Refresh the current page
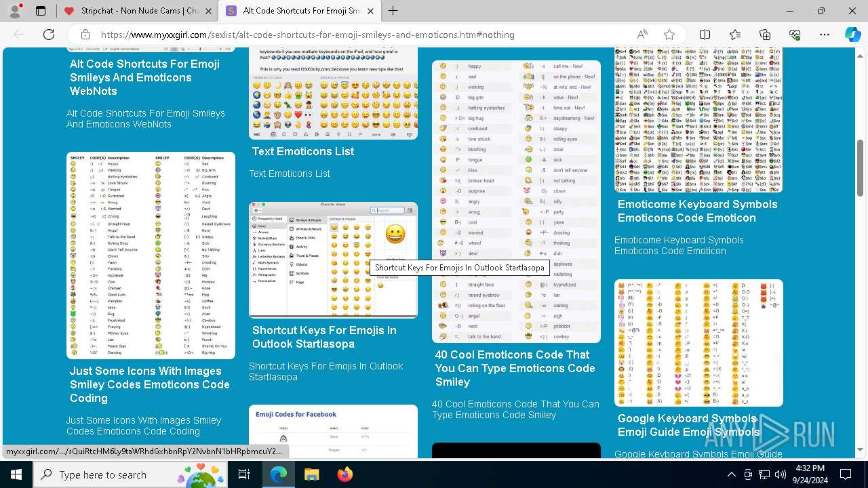 (x=49, y=35)
